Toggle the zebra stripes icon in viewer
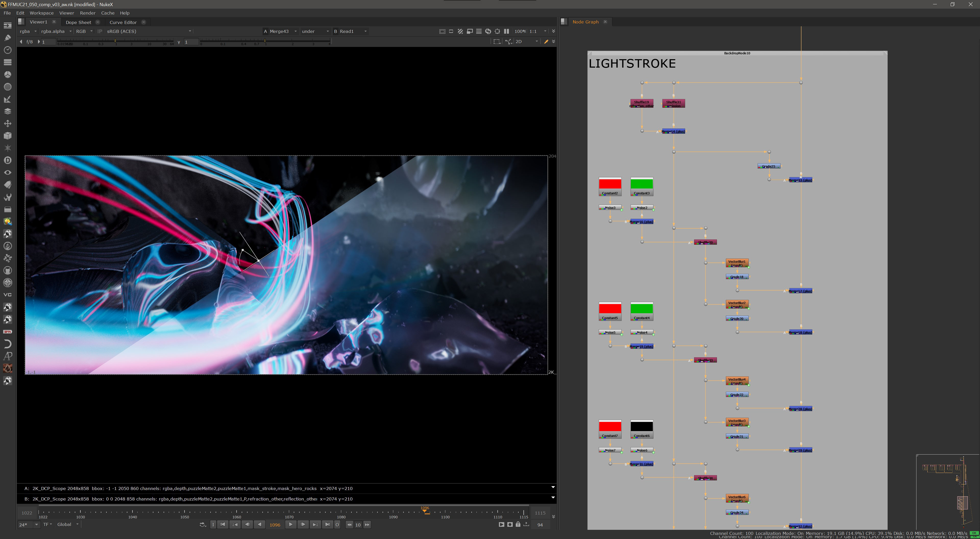The image size is (980, 539). 460,31
